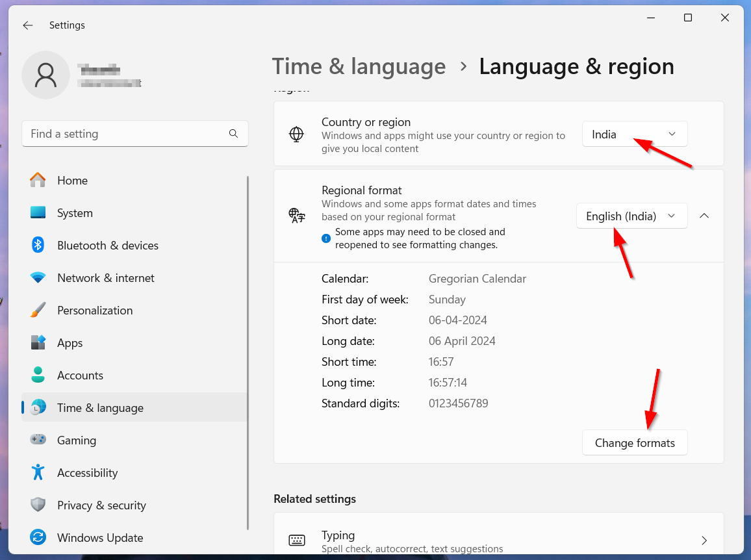Maximize the Settings window
The height and width of the screenshot is (560, 751).
[688, 18]
